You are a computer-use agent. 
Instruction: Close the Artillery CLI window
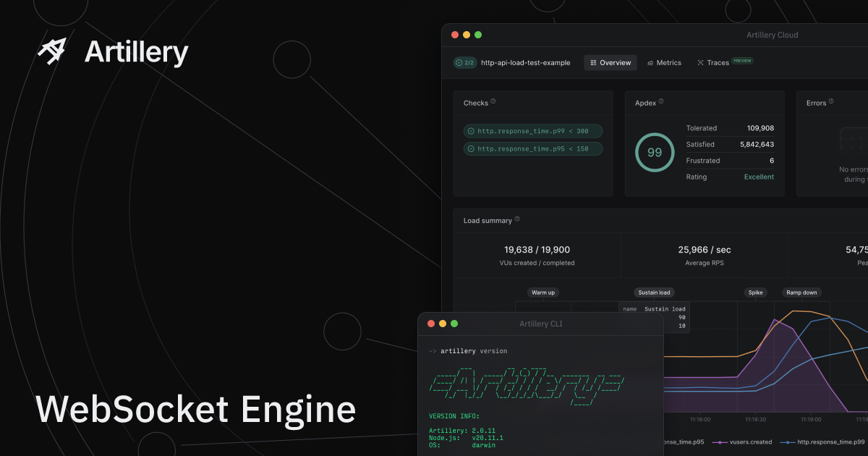tap(431, 324)
